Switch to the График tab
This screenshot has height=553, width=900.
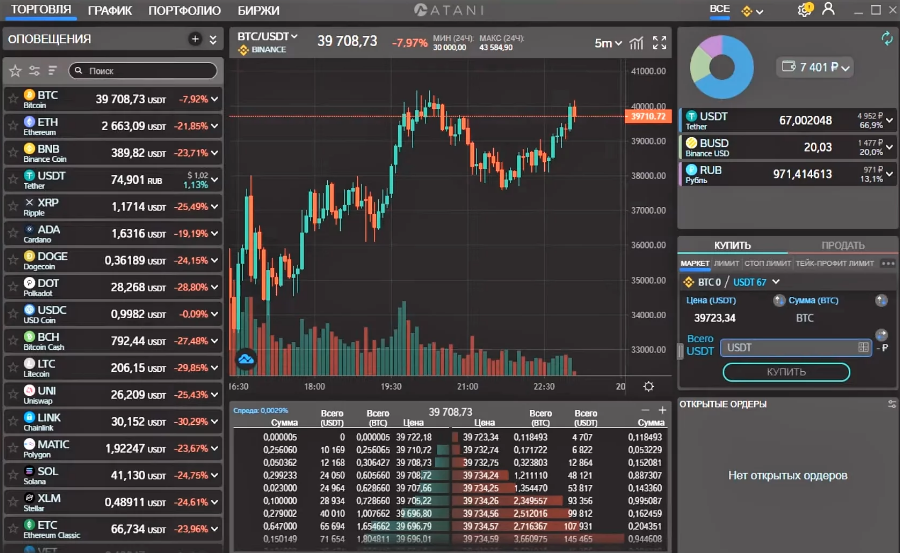coord(110,10)
